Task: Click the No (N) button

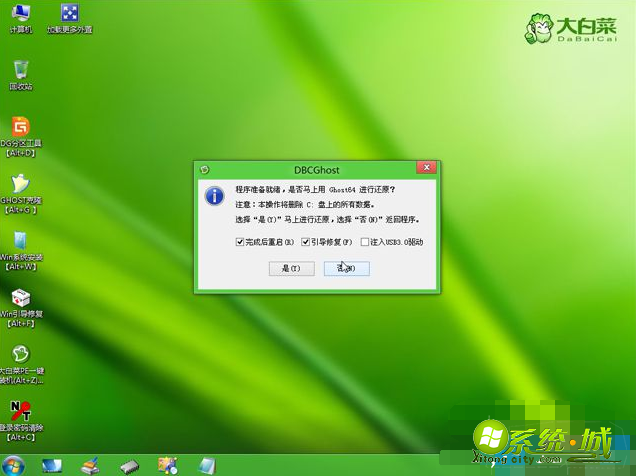Action: 347,268
